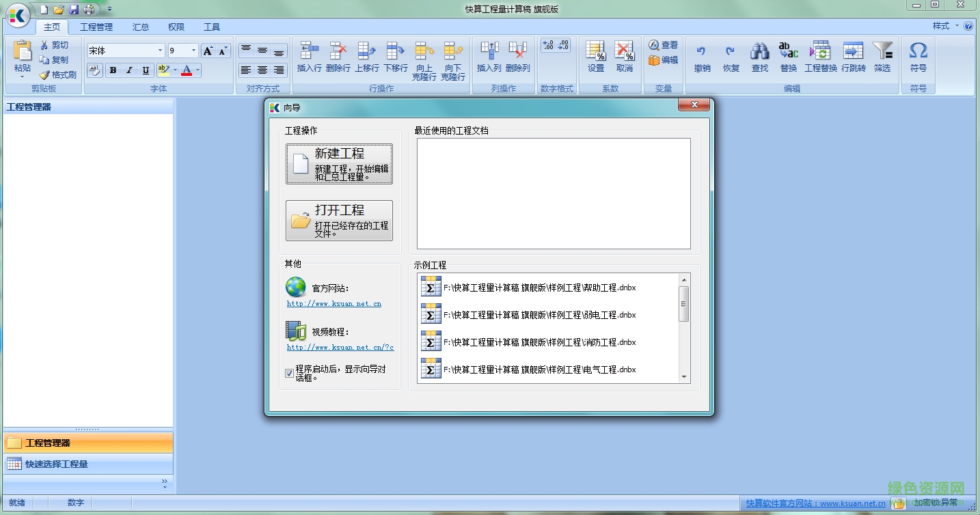This screenshot has height=515, width=980.
Task: Click the increase decimal places icon
Action: click(549, 46)
